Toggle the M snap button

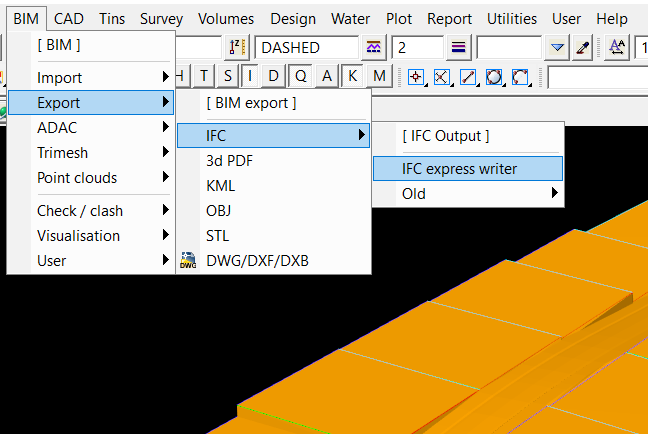pyautogui.click(x=379, y=76)
